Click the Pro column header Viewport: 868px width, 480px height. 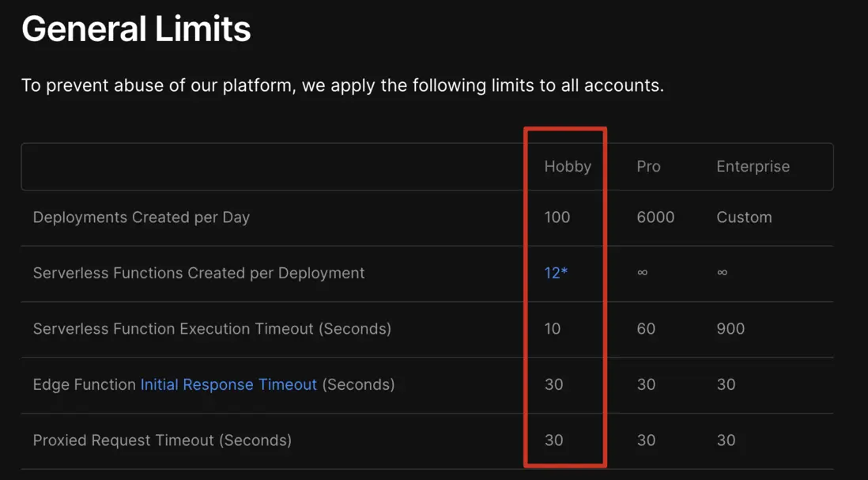(648, 166)
